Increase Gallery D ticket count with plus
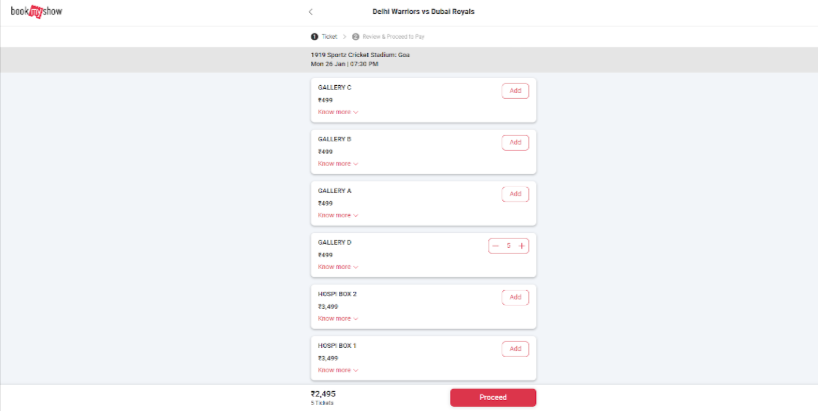 pos(521,246)
